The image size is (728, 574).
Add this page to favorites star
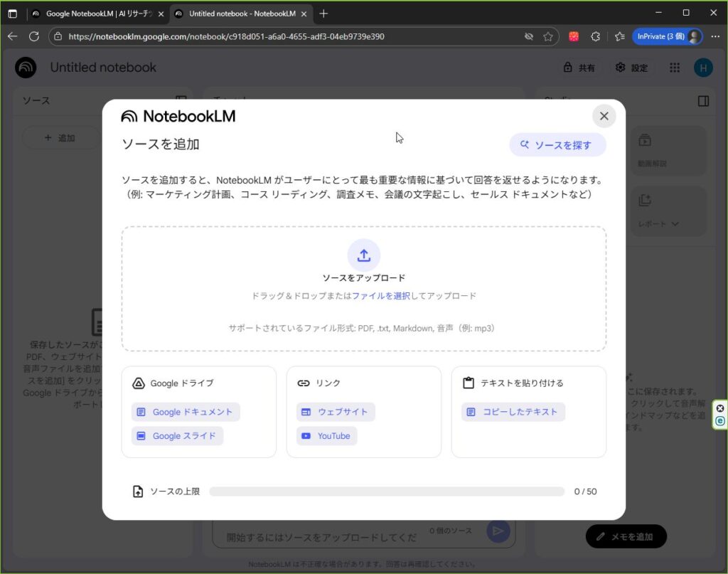(548, 36)
